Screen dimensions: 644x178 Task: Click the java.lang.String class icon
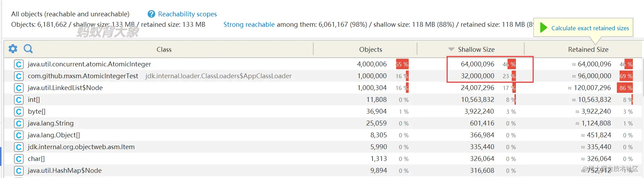click(x=19, y=123)
